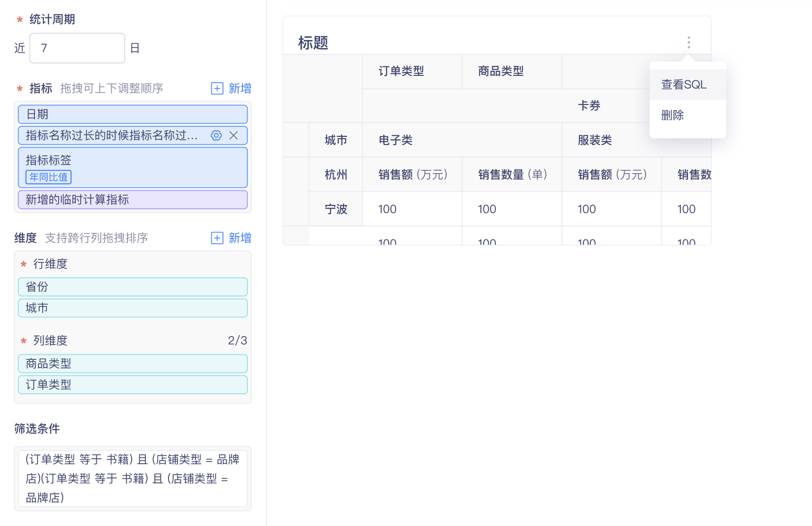Viewport: 812px width, 526px height.
Task: Click the 销售数量 (单) column header
Action: click(512, 174)
